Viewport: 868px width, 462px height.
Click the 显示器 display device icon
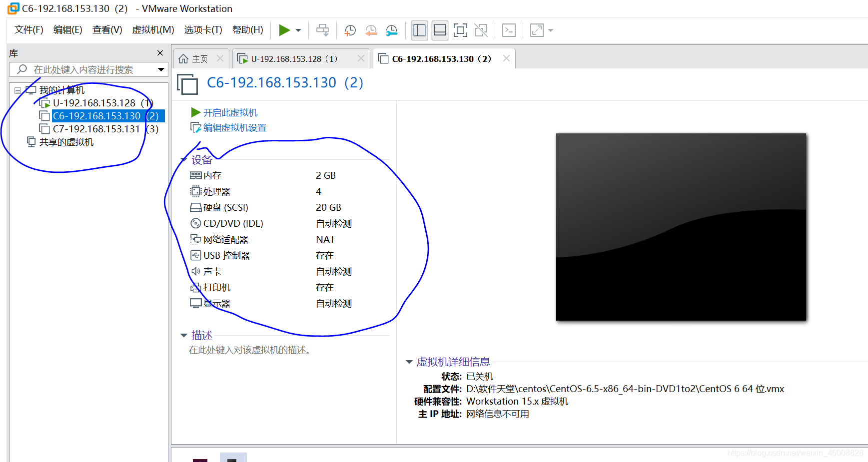(x=196, y=303)
